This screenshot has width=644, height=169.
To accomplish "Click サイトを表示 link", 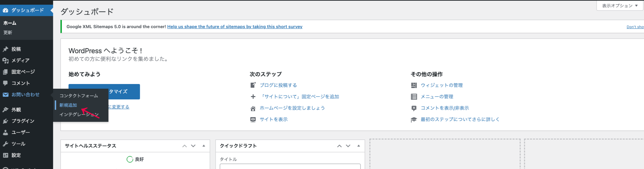I will tap(274, 119).
